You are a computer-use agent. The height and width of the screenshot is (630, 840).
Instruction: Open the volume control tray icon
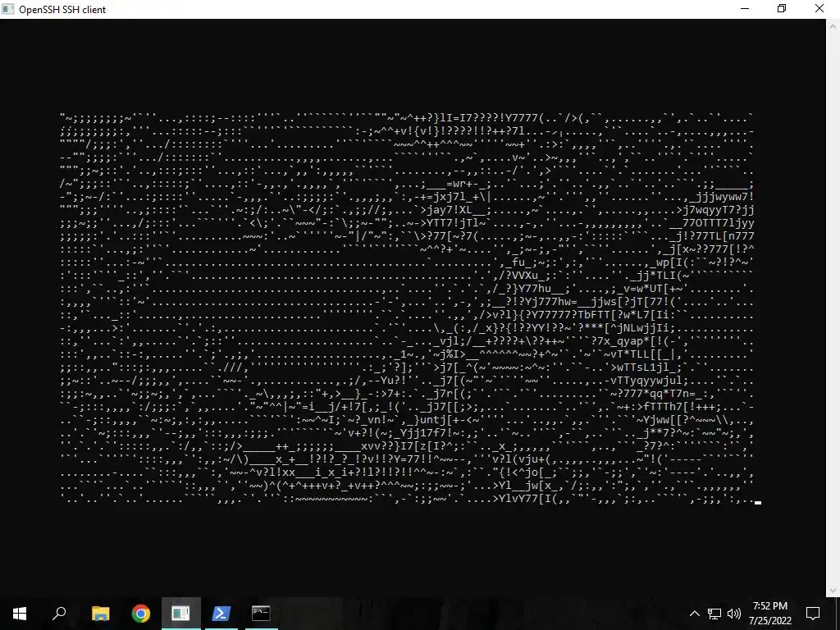pos(734,614)
